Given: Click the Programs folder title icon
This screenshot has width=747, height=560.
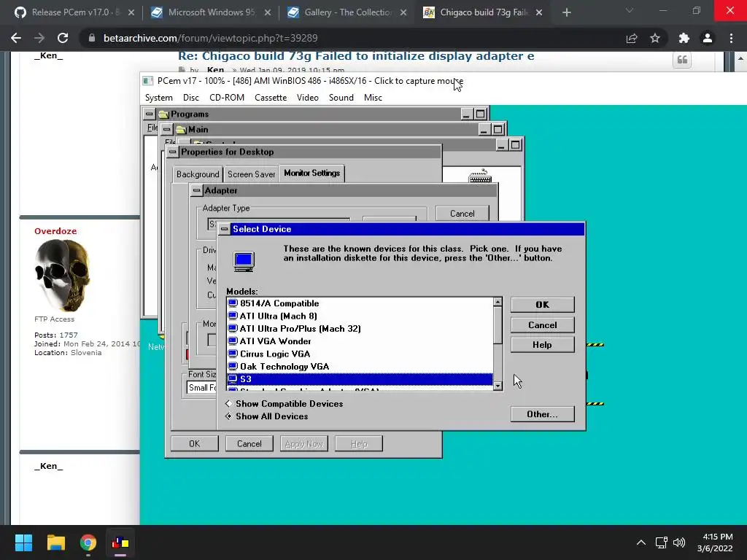Looking at the screenshot, I should coord(164,114).
